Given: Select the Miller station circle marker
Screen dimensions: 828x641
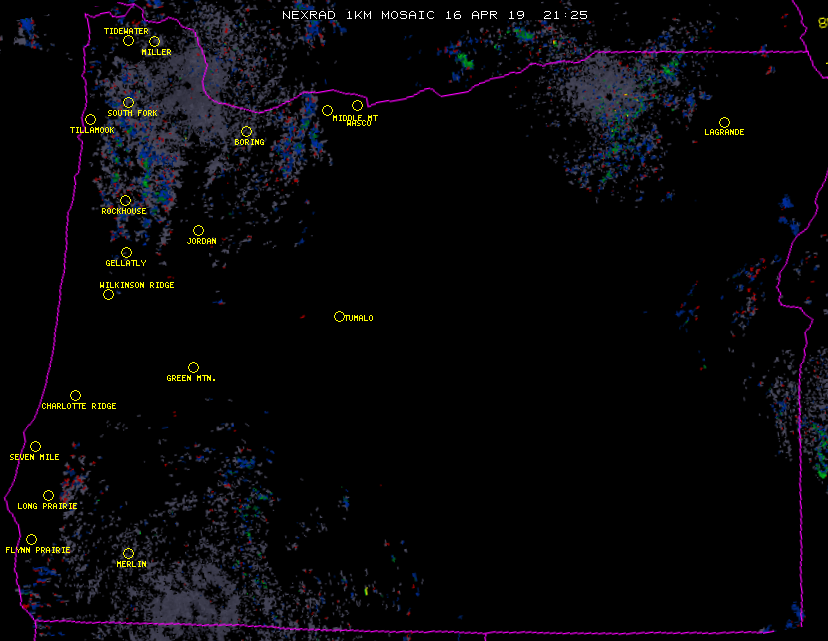Looking at the screenshot, I should tap(154, 41).
